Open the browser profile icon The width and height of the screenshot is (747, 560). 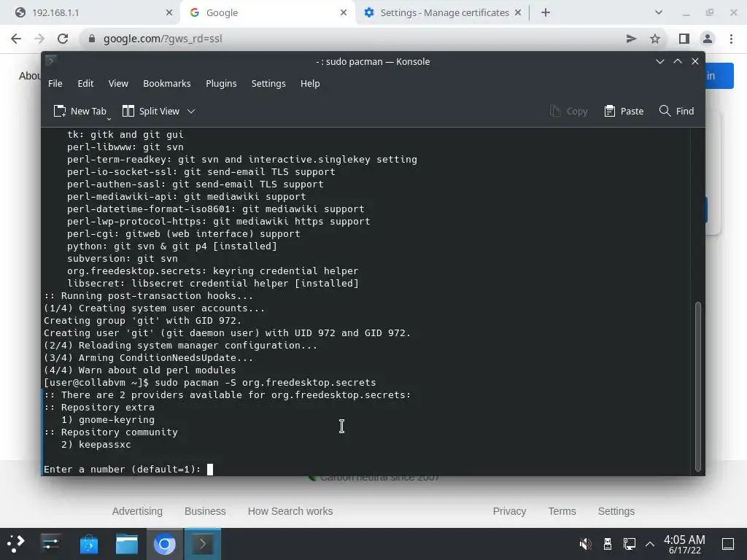[x=708, y=39]
